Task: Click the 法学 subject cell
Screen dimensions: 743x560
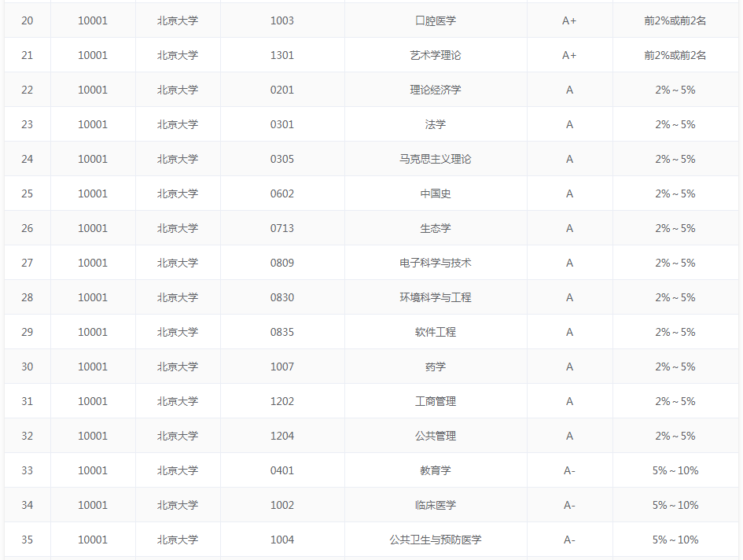Action: [436, 125]
